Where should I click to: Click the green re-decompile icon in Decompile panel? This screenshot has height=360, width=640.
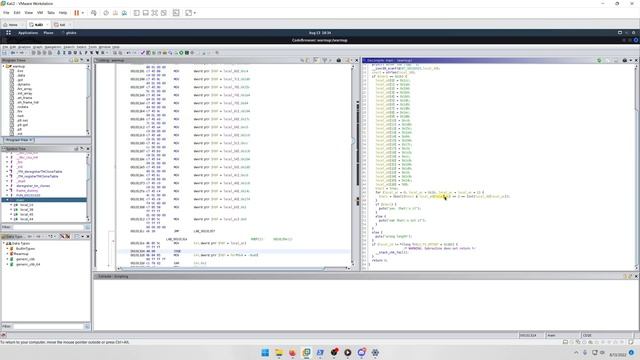pos(599,60)
